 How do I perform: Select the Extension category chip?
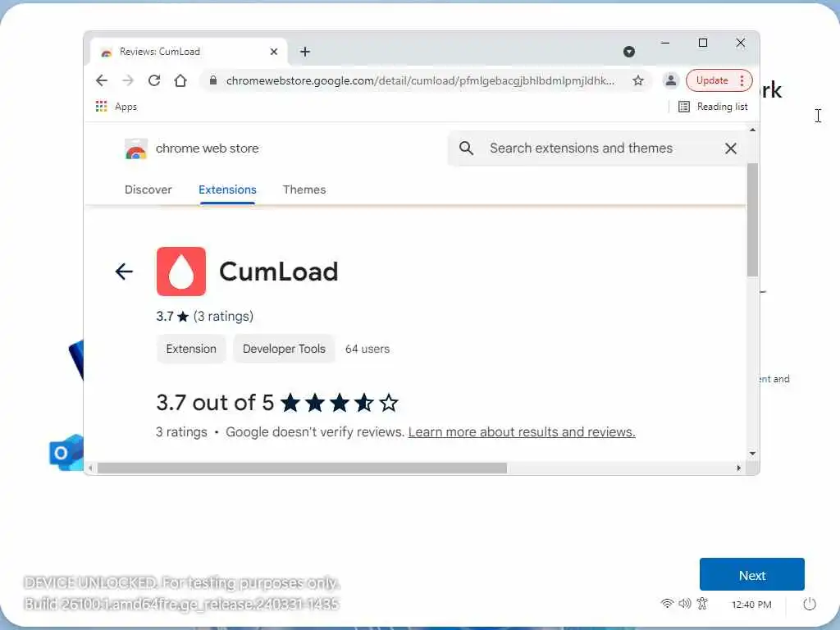coord(191,349)
